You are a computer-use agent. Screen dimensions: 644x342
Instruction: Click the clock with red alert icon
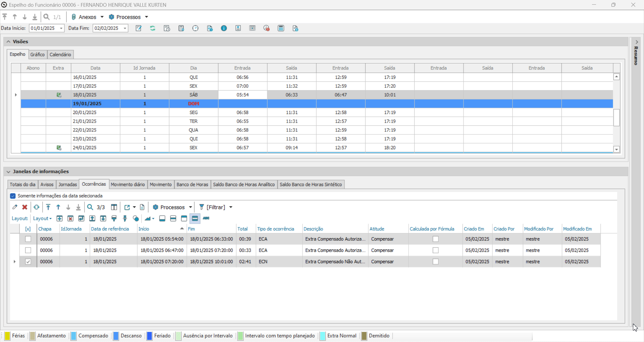(267, 28)
